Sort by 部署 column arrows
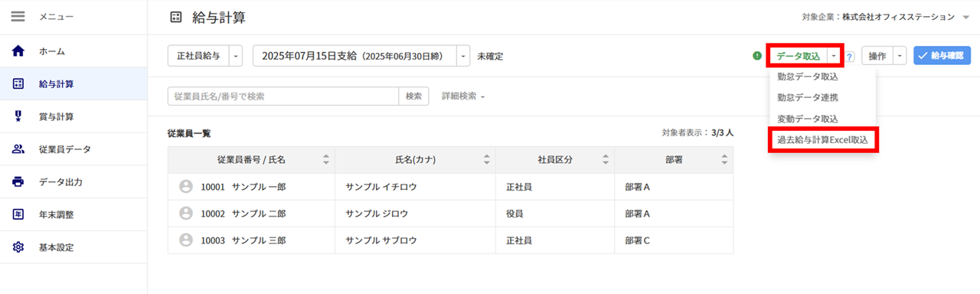 [x=724, y=159]
